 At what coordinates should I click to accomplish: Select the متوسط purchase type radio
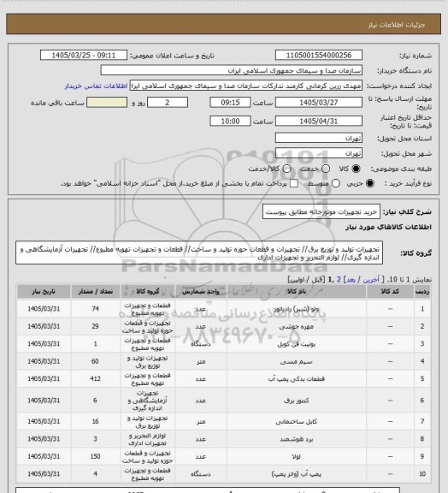pyautogui.click(x=336, y=183)
